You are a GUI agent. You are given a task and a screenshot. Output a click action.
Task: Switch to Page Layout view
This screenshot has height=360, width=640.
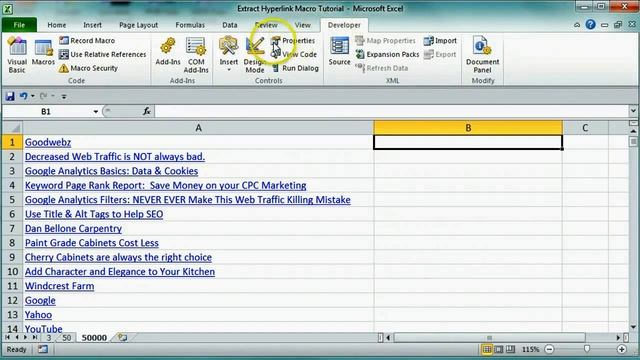coord(499,349)
